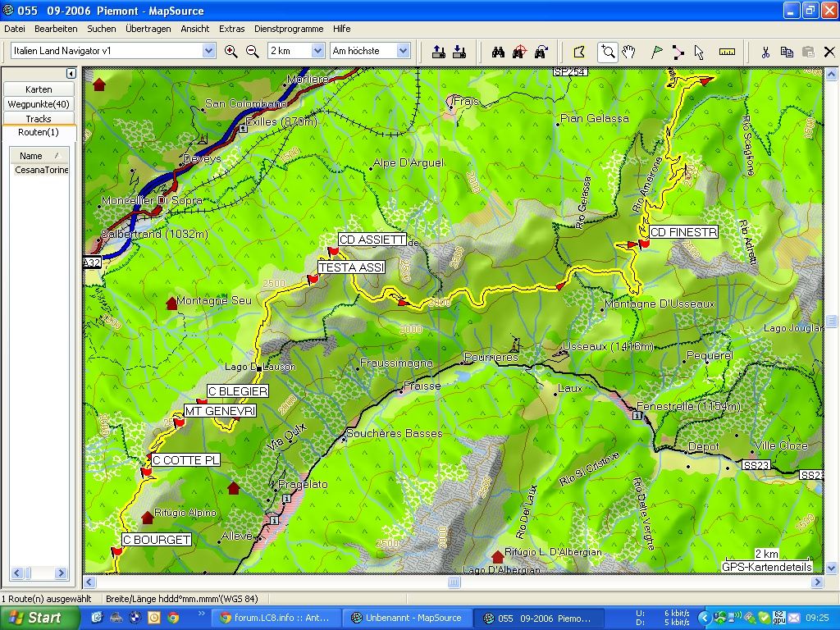
Task: Click the scissors cut icon
Action: click(x=765, y=51)
